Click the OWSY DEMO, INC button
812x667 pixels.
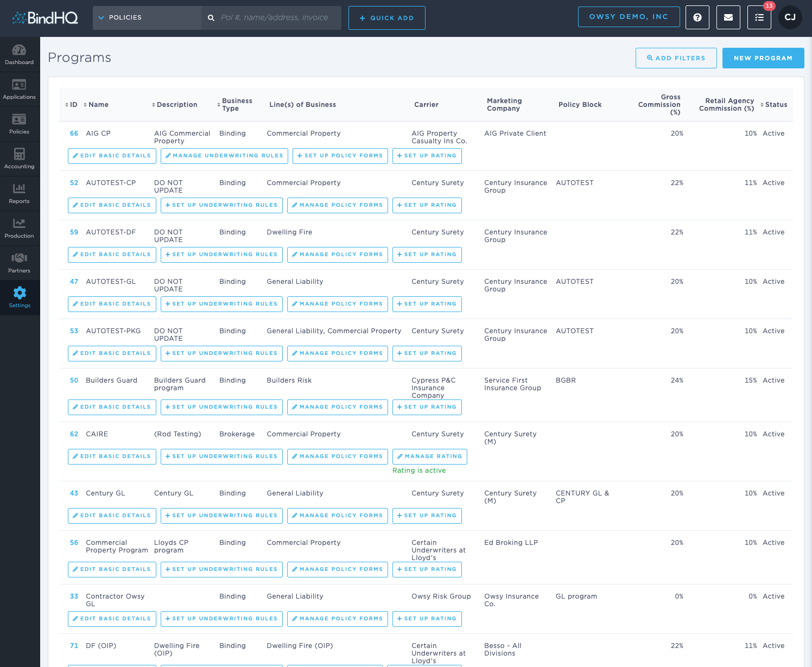[629, 17]
